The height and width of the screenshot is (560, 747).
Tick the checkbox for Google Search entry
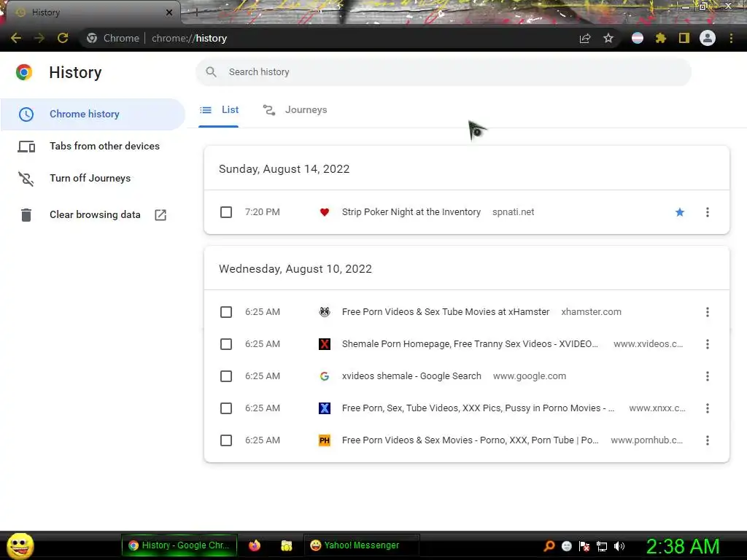(226, 376)
